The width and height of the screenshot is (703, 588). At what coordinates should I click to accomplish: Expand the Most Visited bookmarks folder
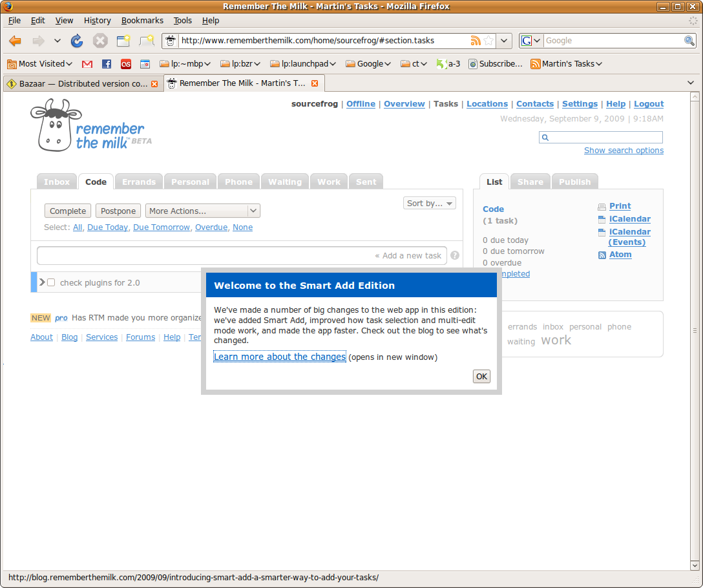tap(39, 64)
